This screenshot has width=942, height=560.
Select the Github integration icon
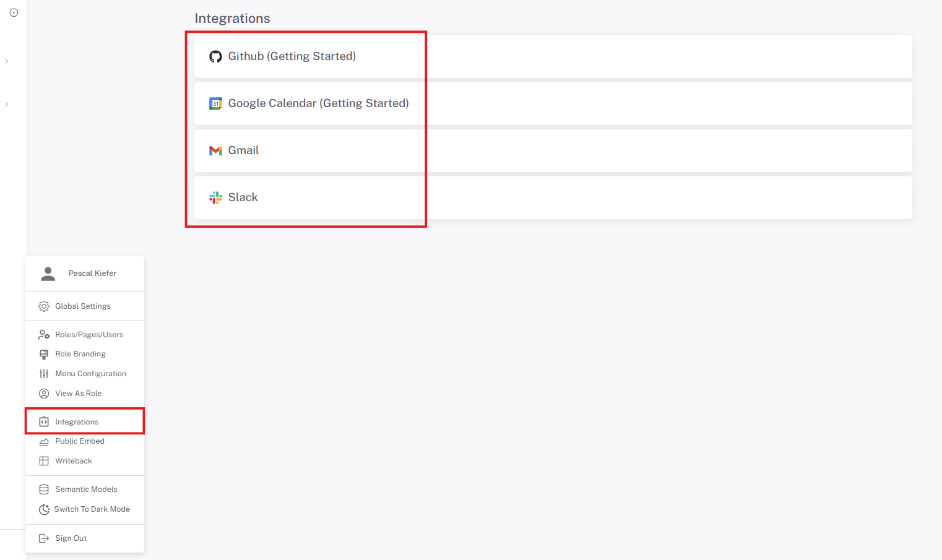[x=215, y=56]
